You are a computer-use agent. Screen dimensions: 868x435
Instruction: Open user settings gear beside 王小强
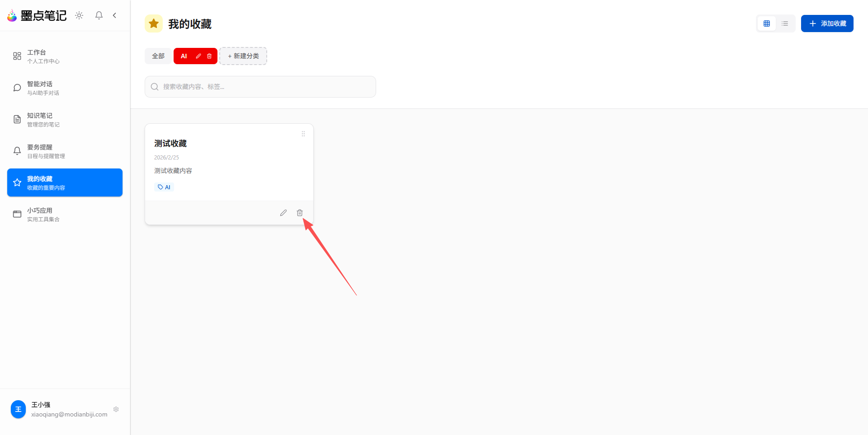click(x=116, y=409)
